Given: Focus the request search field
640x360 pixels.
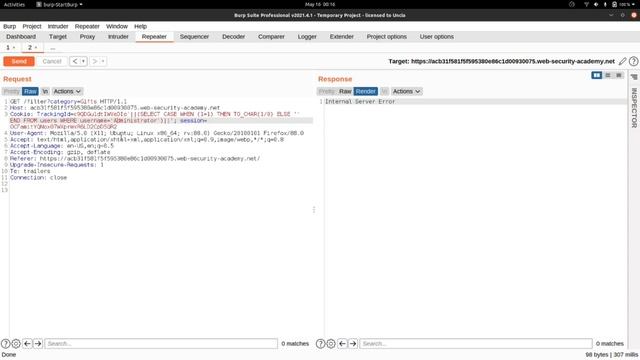Looking at the screenshot, I should click(161, 344).
